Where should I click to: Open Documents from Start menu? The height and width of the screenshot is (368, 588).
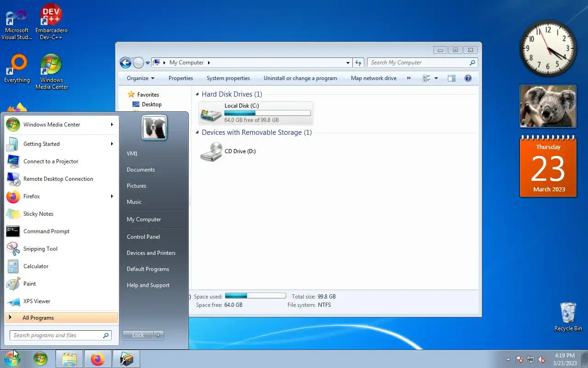coord(141,170)
